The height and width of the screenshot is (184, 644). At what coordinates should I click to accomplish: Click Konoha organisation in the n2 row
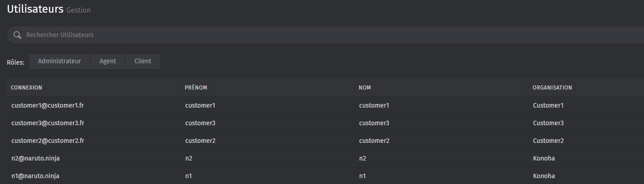tap(544, 158)
